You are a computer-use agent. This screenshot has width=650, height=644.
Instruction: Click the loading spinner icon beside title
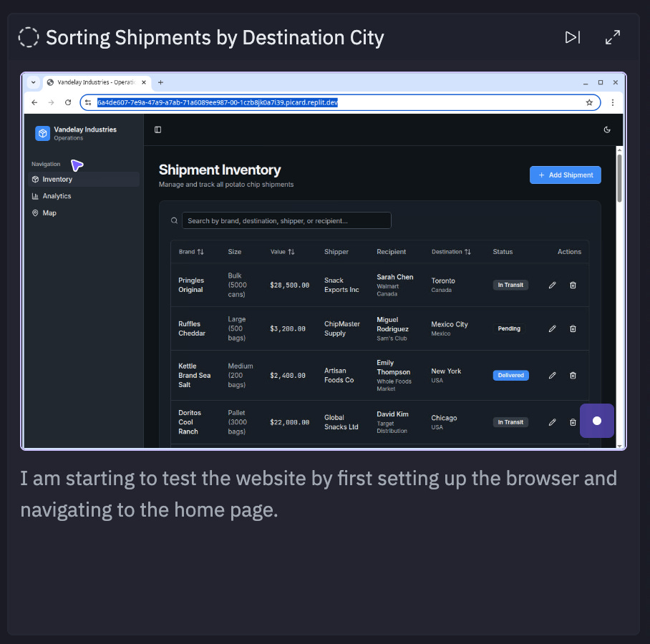(29, 37)
